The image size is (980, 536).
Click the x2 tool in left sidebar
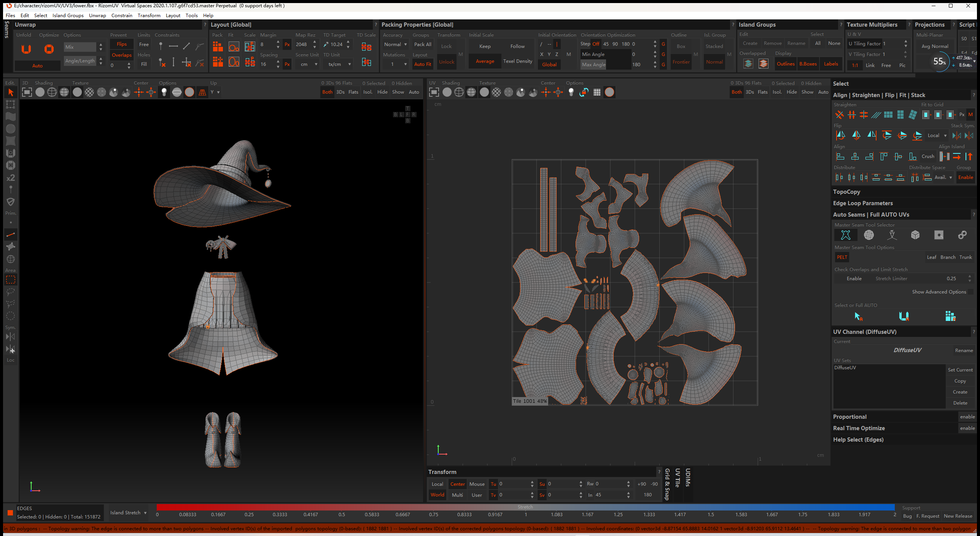pos(11,178)
